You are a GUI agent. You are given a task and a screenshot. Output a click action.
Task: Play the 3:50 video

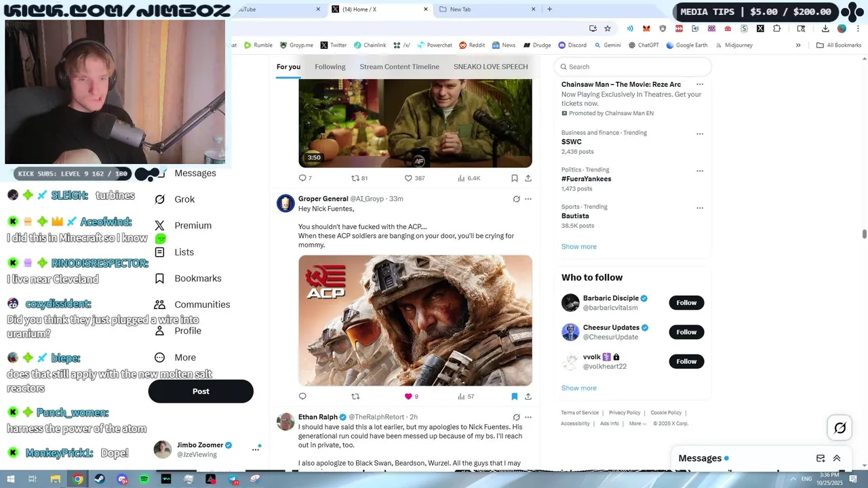tap(415, 123)
